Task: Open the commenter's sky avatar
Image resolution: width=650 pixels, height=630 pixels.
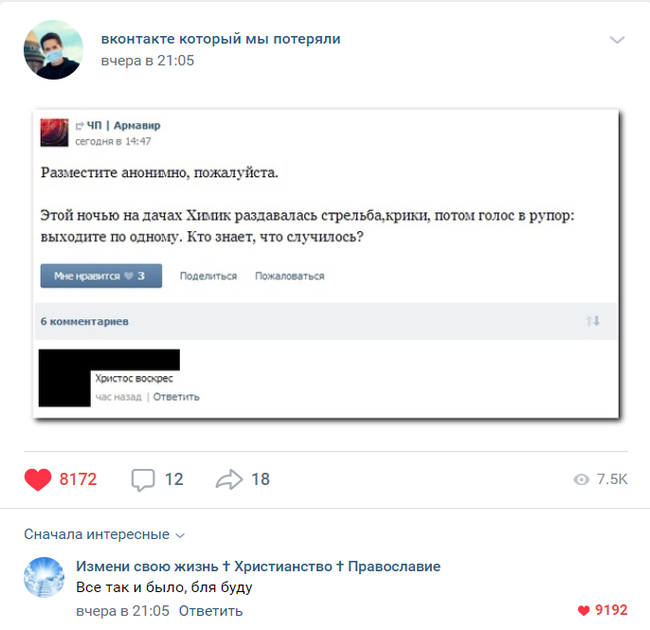Action: coord(44,577)
